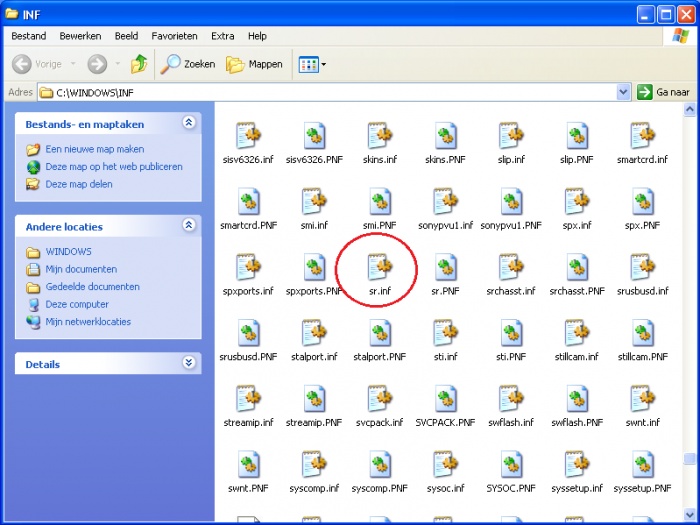This screenshot has width=700, height=525.
Task: Click Deze map delen link
Action: (x=79, y=184)
